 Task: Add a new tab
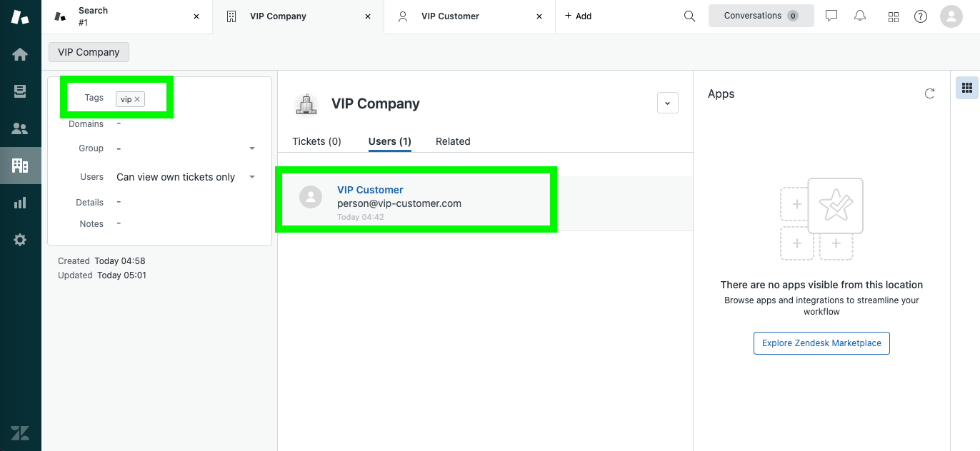tap(579, 16)
